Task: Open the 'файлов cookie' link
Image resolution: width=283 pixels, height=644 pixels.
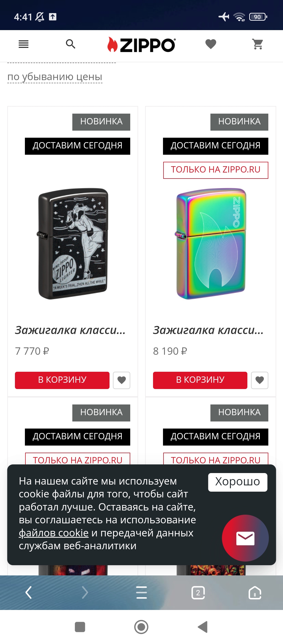Action: point(54,533)
